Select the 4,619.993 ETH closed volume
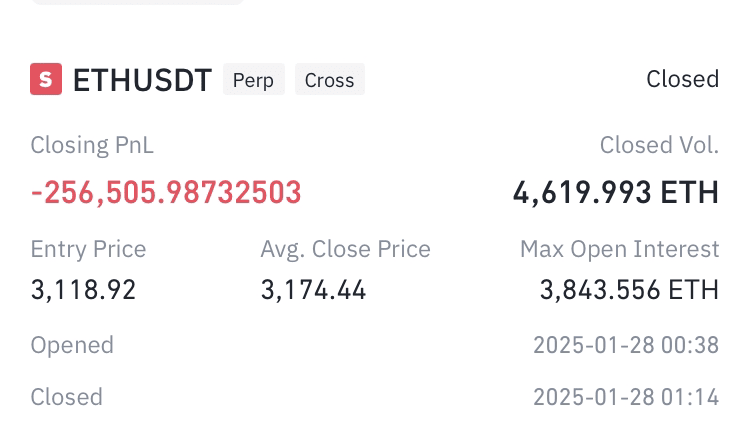The height and width of the screenshot is (429, 750). pos(616,192)
